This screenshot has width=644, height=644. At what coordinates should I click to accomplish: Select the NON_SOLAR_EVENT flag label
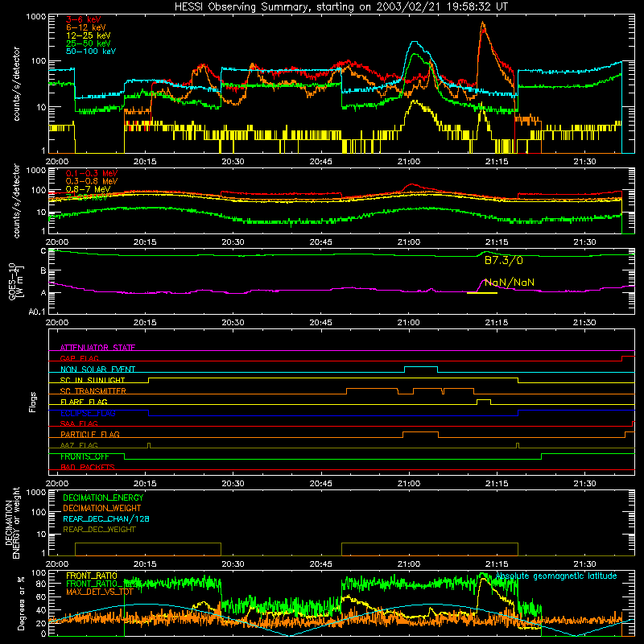[97, 369]
